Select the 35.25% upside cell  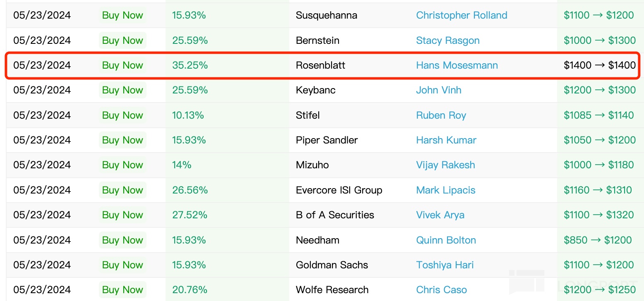coord(190,65)
